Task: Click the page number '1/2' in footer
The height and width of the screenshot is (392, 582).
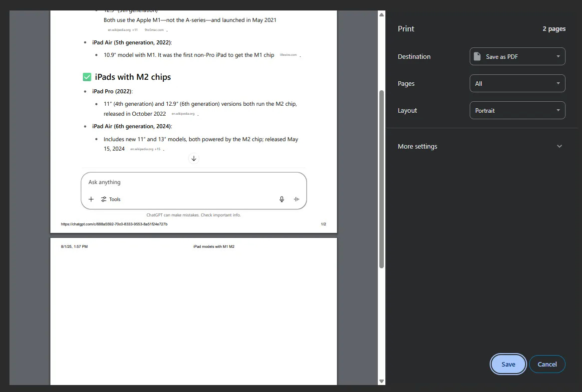Action: tap(323, 224)
